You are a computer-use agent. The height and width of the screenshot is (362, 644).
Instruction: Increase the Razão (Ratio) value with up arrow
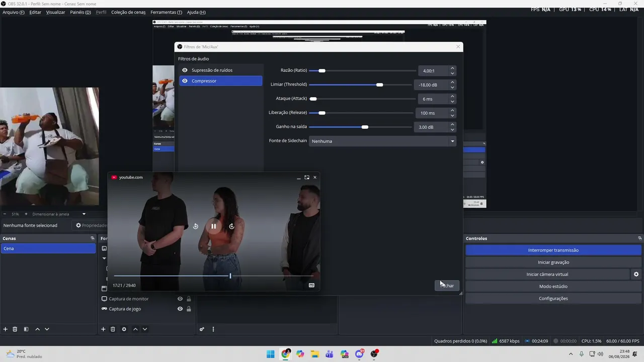pyautogui.click(x=452, y=68)
